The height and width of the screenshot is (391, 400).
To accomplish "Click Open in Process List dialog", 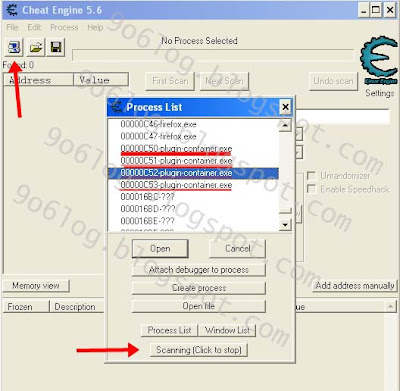I will click(x=160, y=249).
